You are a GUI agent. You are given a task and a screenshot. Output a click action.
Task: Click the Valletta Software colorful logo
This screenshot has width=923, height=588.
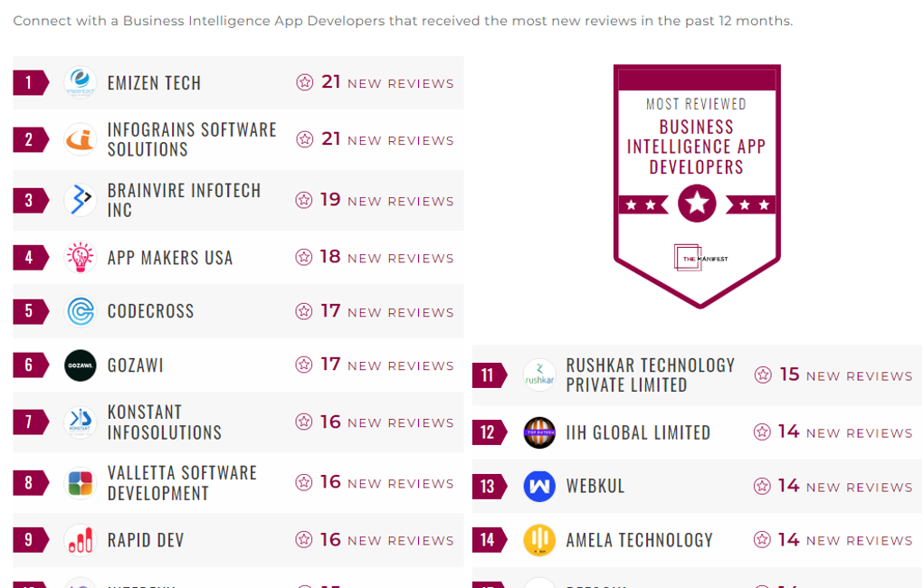tap(81, 483)
